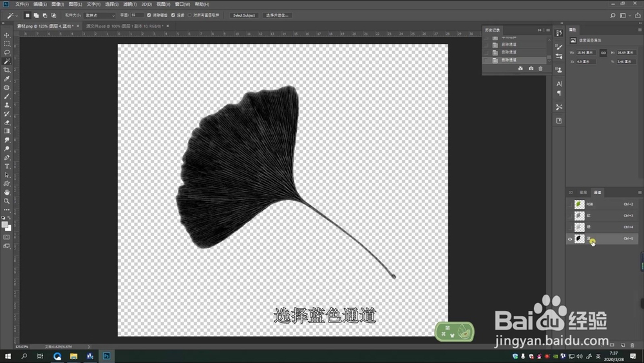The image size is (644, 363).
Task: Click New Selection mode icon
Action: pyautogui.click(x=27, y=15)
